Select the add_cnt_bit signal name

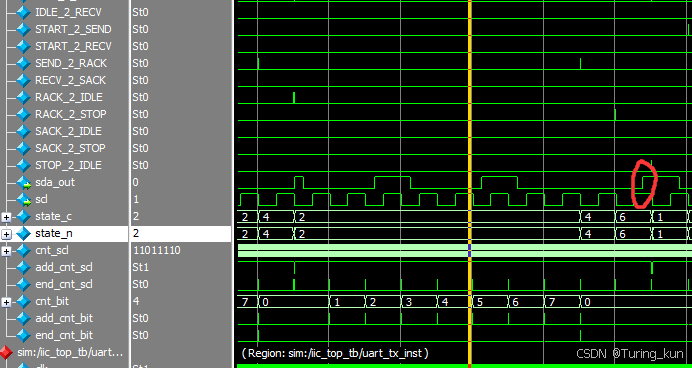tap(64, 318)
